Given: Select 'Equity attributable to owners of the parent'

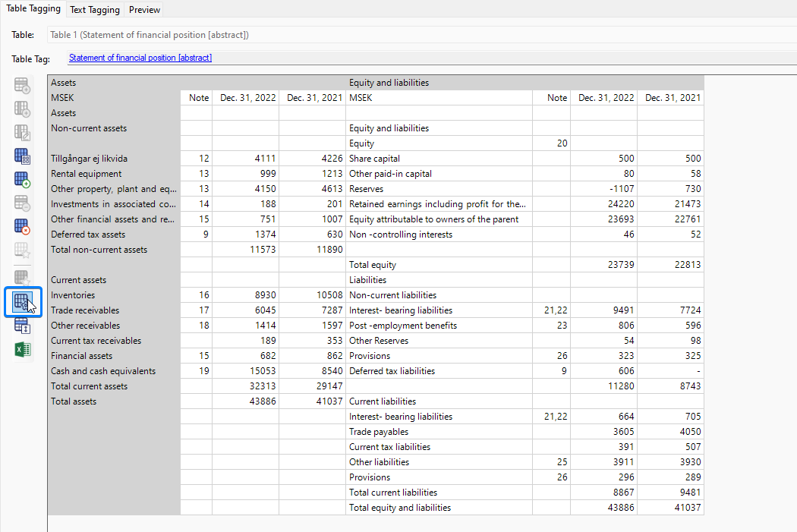Looking at the screenshot, I should (x=439, y=219).
